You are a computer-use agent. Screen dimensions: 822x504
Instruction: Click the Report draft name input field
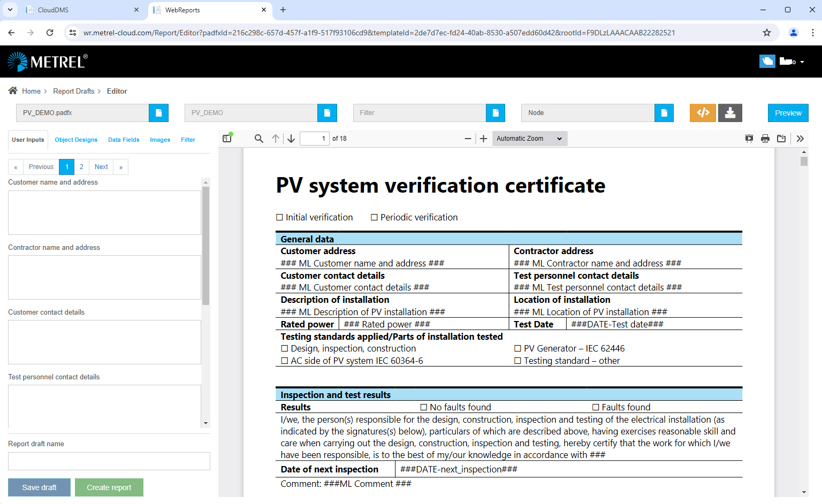(x=109, y=461)
